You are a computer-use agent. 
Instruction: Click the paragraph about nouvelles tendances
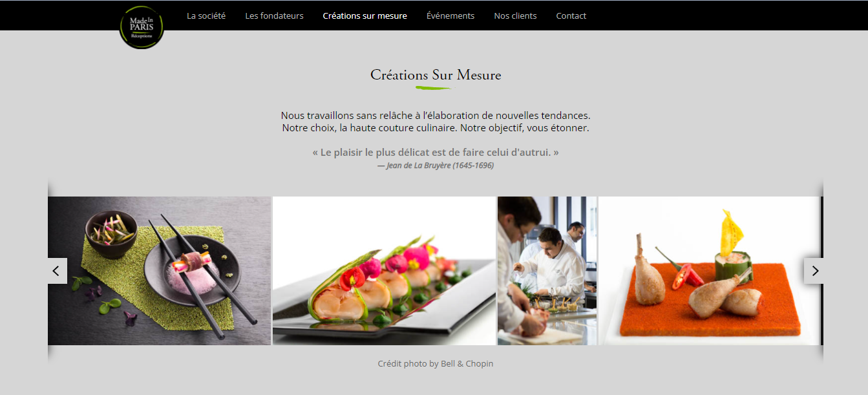436,122
